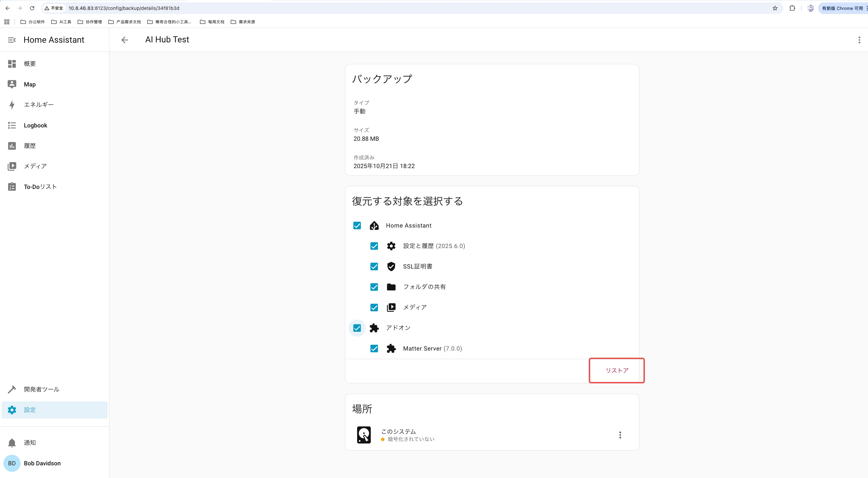Toggle the Matter Server checkbox

(x=374, y=349)
